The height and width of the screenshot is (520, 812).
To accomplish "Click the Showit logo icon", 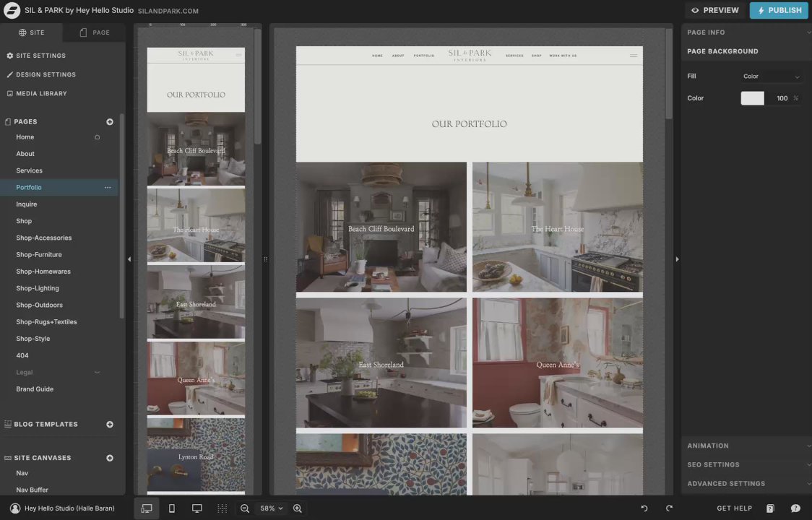I will 12,10.
